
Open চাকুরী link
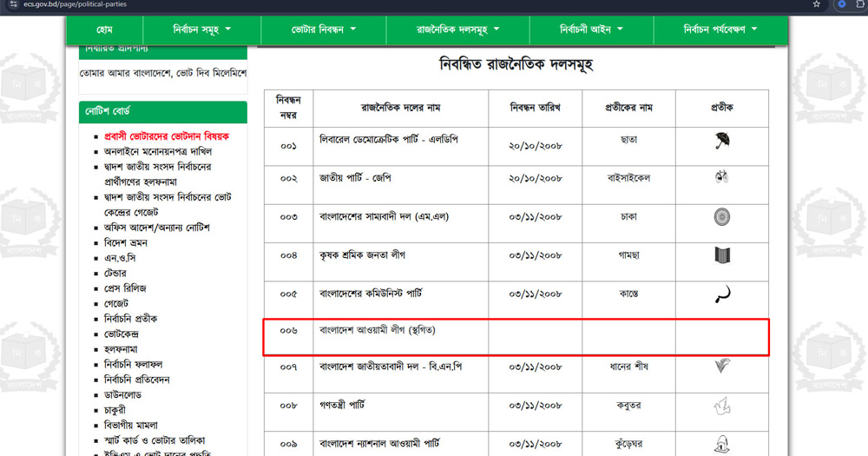[115, 410]
